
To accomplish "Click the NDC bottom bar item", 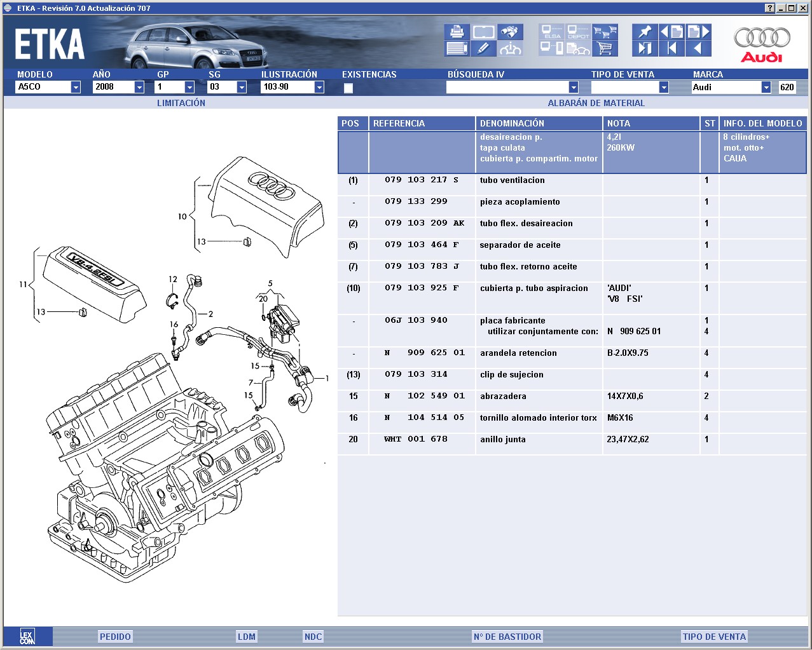I will (313, 637).
